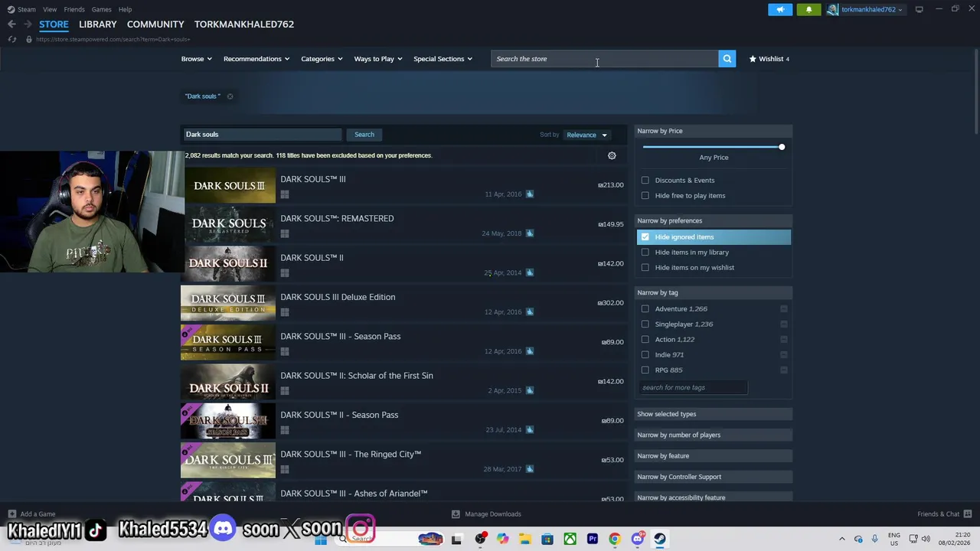Check the Singleplayer tag filter
The image size is (980, 551).
(645, 324)
